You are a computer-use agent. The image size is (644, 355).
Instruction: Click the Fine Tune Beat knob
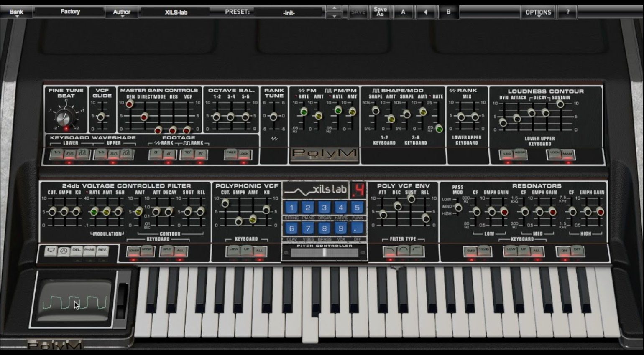(64, 118)
